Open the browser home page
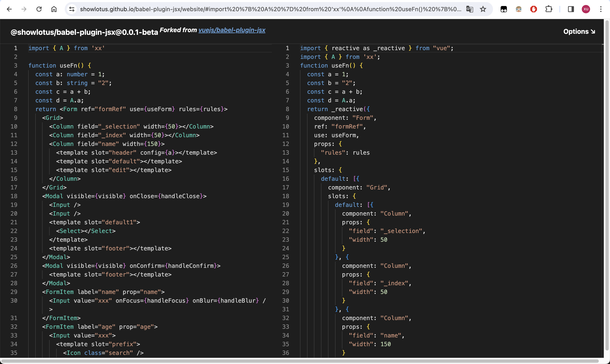The height and width of the screenshot is (364, 610). 54,9
